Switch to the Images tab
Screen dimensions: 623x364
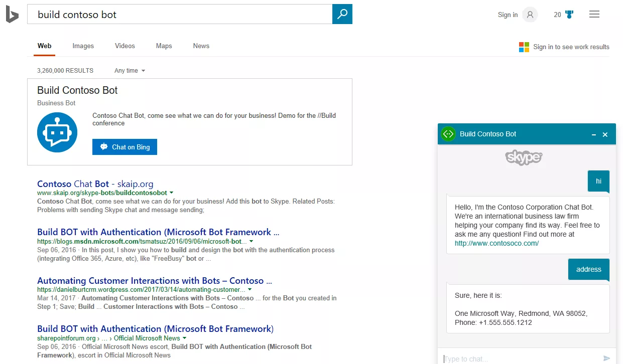83,46
